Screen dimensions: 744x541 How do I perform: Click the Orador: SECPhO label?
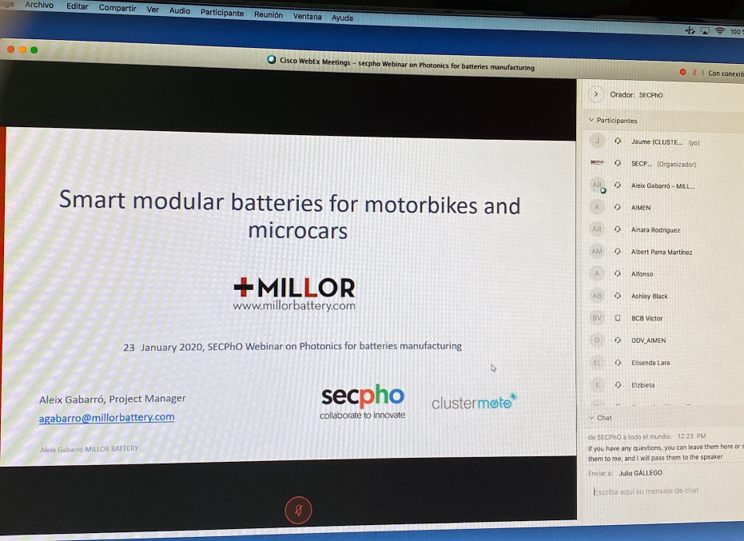[x=636, y=94]
